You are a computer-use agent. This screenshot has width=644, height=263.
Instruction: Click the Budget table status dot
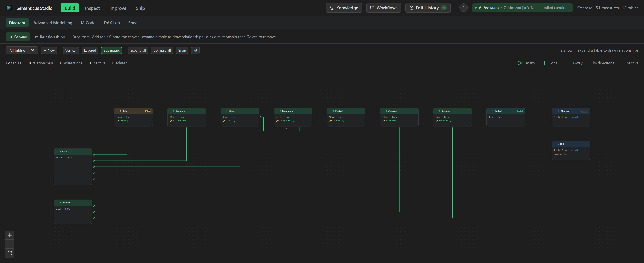coord(493,111)
